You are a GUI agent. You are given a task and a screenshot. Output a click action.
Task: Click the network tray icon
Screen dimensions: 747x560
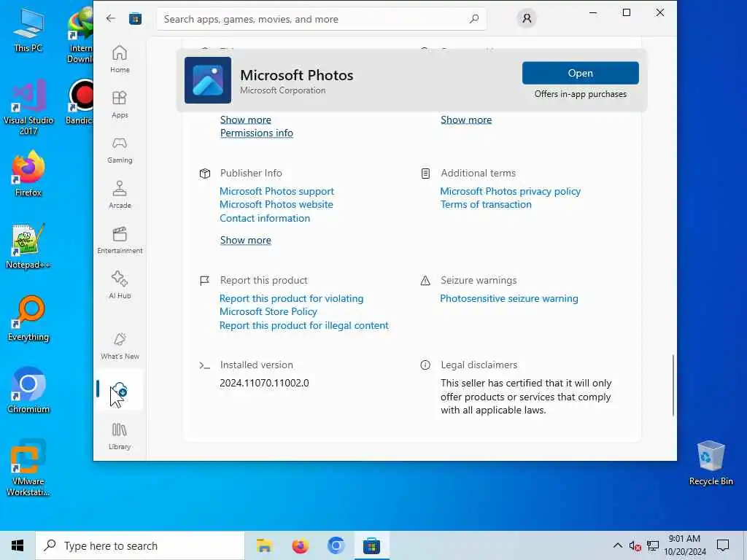coord(653,545)
